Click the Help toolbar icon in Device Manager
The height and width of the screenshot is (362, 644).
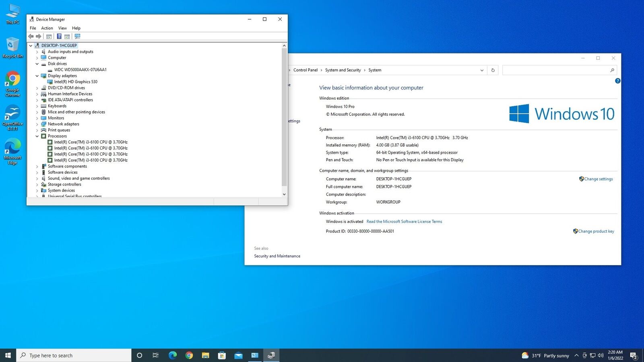(x=59, y=37)
